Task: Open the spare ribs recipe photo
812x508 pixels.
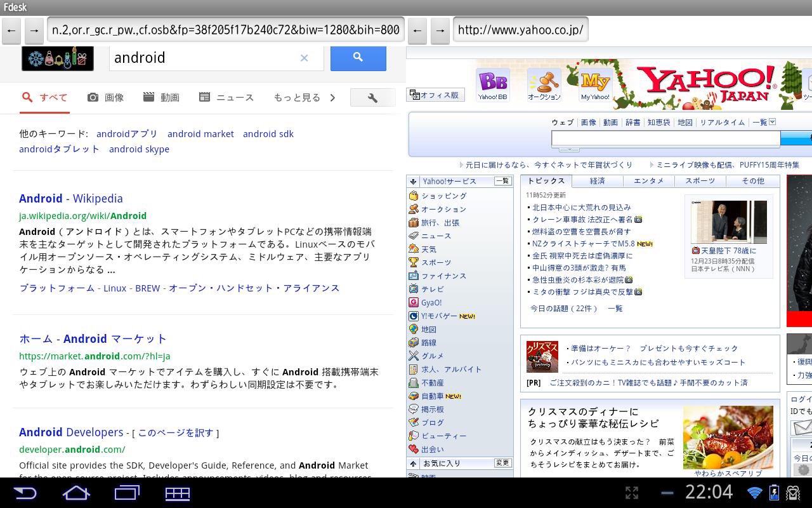Action: coord(728,438)
